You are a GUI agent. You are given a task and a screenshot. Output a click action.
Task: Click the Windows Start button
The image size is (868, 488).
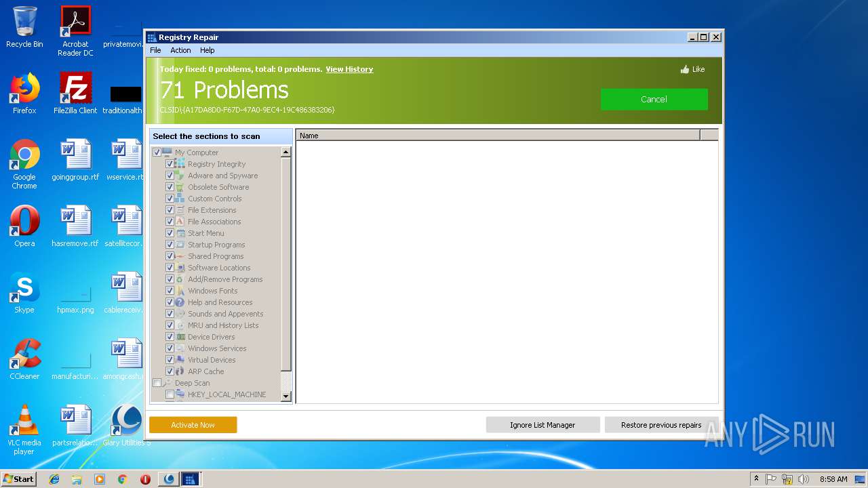19,479
